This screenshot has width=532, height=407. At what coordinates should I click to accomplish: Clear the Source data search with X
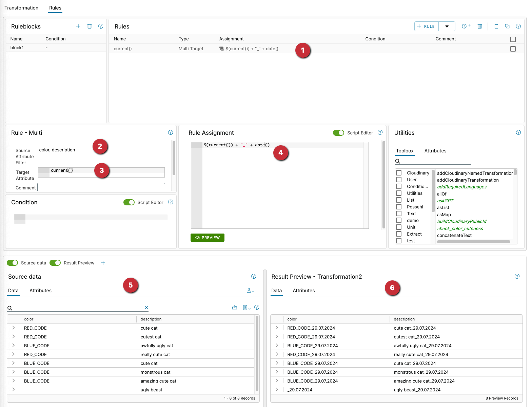click(146, 308)
